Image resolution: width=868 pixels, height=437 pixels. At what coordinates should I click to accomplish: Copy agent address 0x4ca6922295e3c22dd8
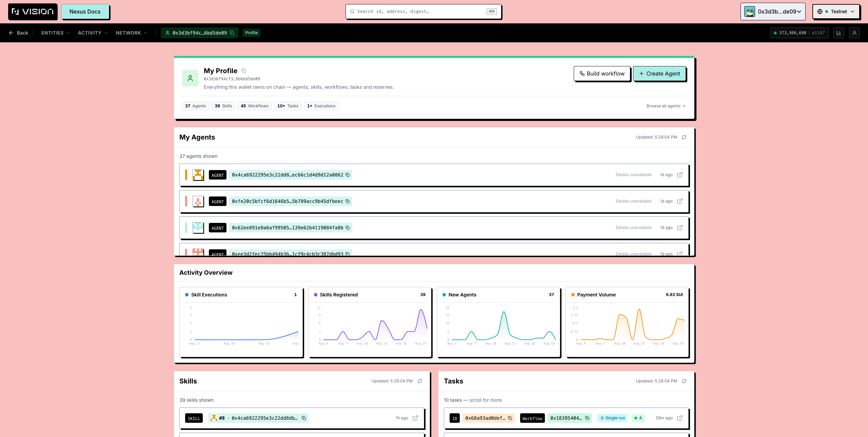(348, 175)
